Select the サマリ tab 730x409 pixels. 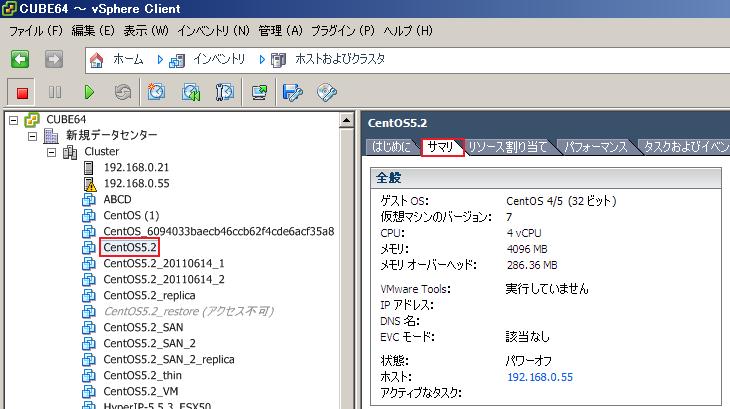(440, 147)
